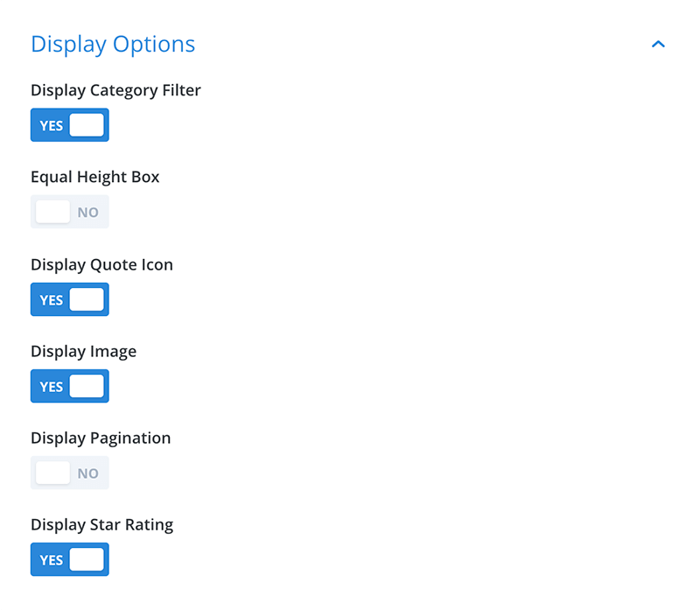Click the Equal Height Box label text
The height and width of the screenshot is (610, 700).
94,177
